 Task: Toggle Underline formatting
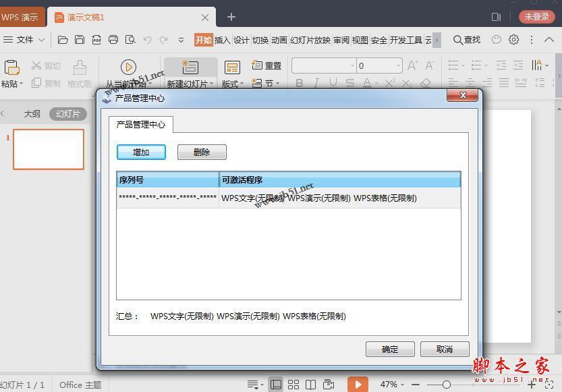[x=333, y=83]
